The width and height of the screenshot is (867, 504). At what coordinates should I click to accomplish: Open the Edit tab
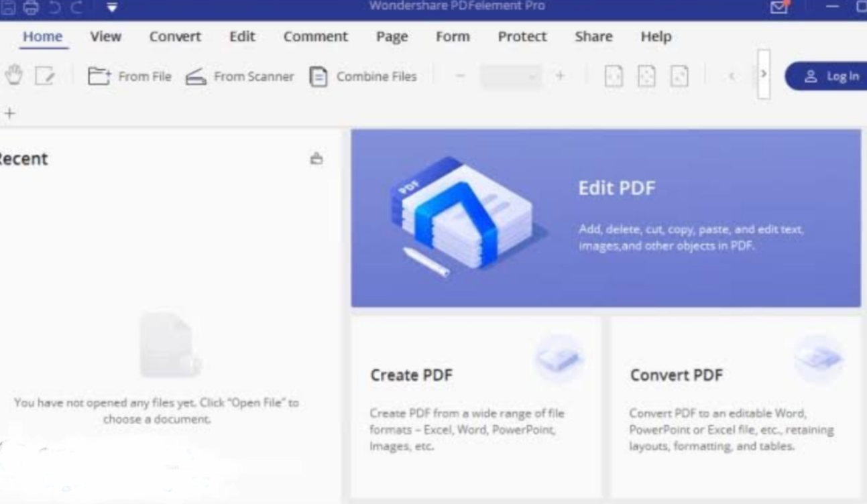pos(242,37)
